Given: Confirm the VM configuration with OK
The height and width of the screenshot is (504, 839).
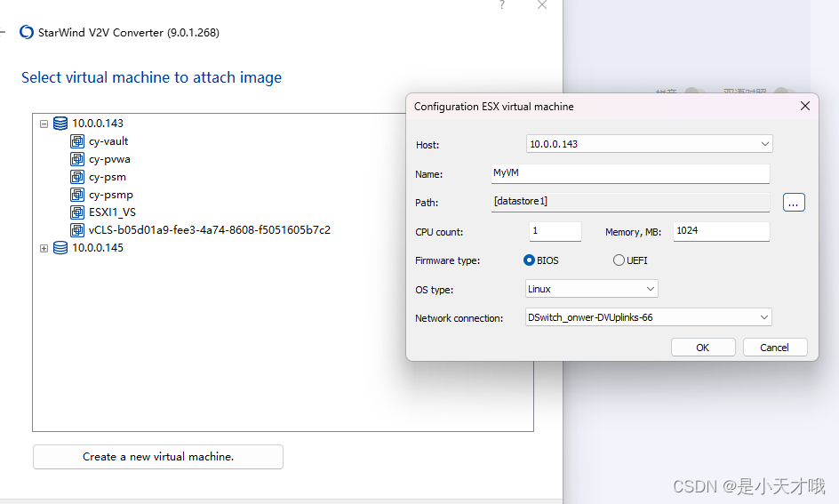Looking at the screenshot, I should point(703,348).
